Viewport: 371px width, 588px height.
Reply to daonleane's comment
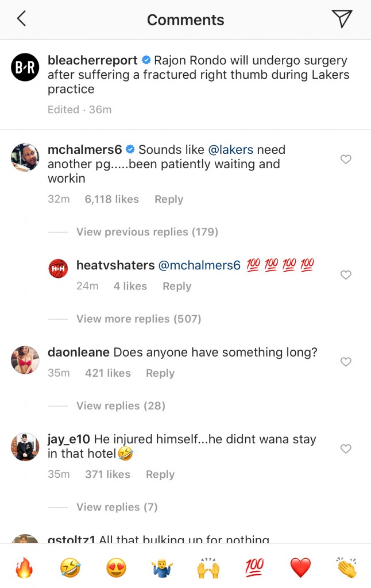coord(160,373)
